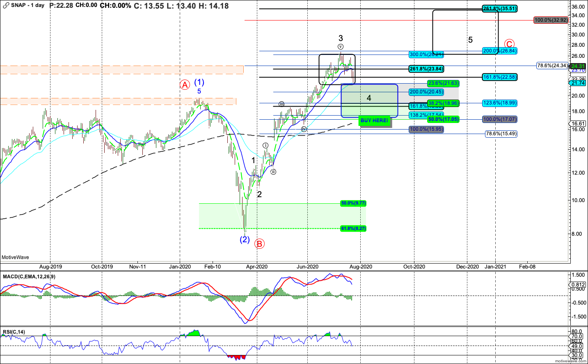Screen dimensions: 588x364
Task: Click the Apr-2020 date axis label
Action: 257,266
